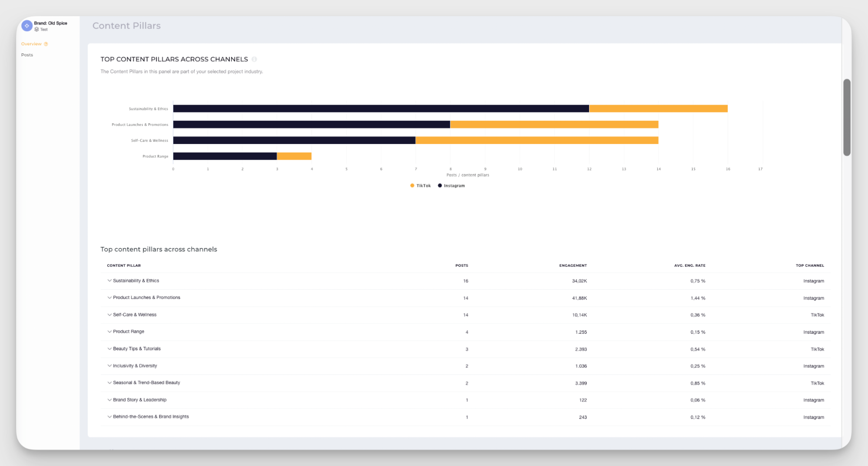Open the info tooltip beside Top Content Pillars heading
Image resolution: width=868 pixels, height=466 pixels.
coord(254,59)
